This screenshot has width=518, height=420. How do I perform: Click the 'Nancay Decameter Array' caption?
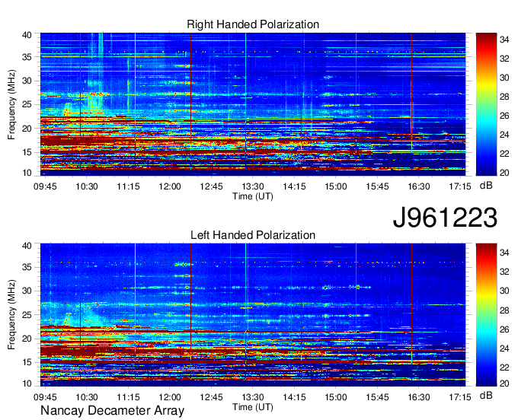pos(112,411)
